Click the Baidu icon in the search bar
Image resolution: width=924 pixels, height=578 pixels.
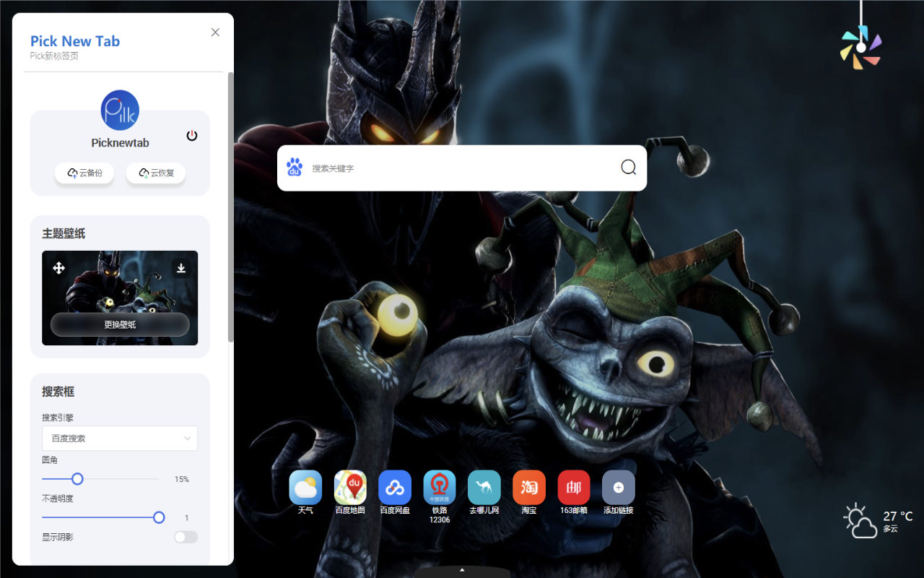294,166
